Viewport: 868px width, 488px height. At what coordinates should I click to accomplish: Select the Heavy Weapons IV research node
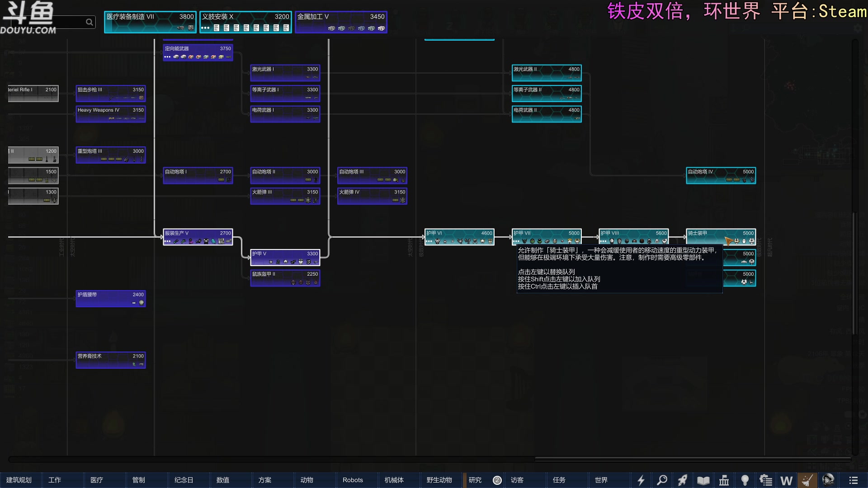click(x=111, y=114)
